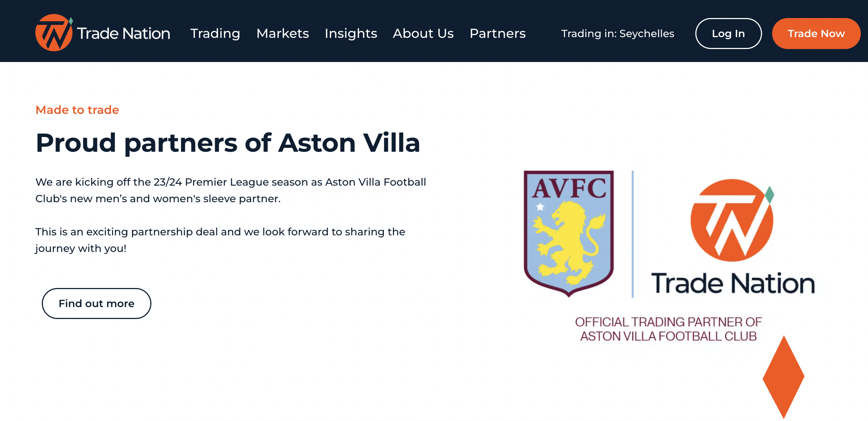Open the Markets menu
Screen dimensions: 868x421
coord(283,34)
